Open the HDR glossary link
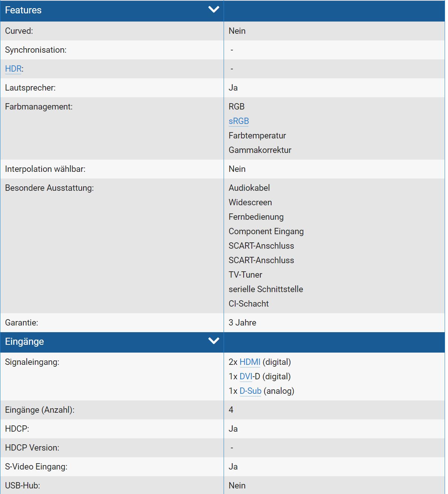This screenshot has width=448, height=494. (x=13, y=69)
